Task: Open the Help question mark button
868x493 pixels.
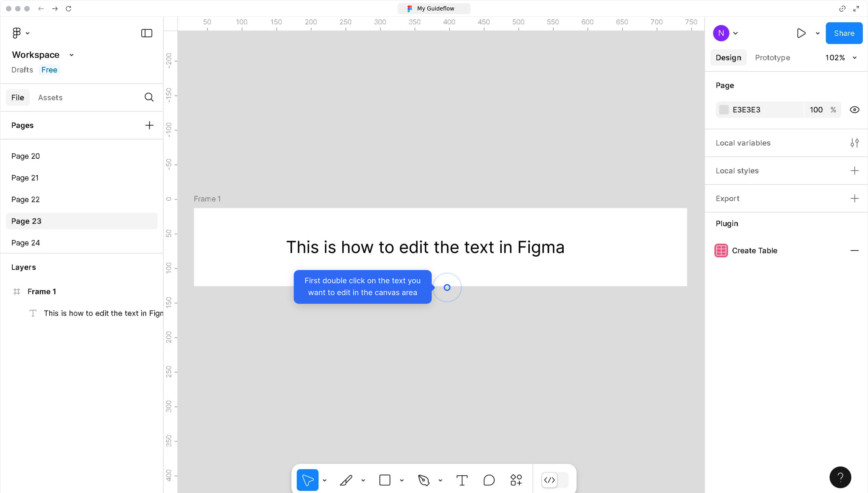Action: [x=840, y=477]
